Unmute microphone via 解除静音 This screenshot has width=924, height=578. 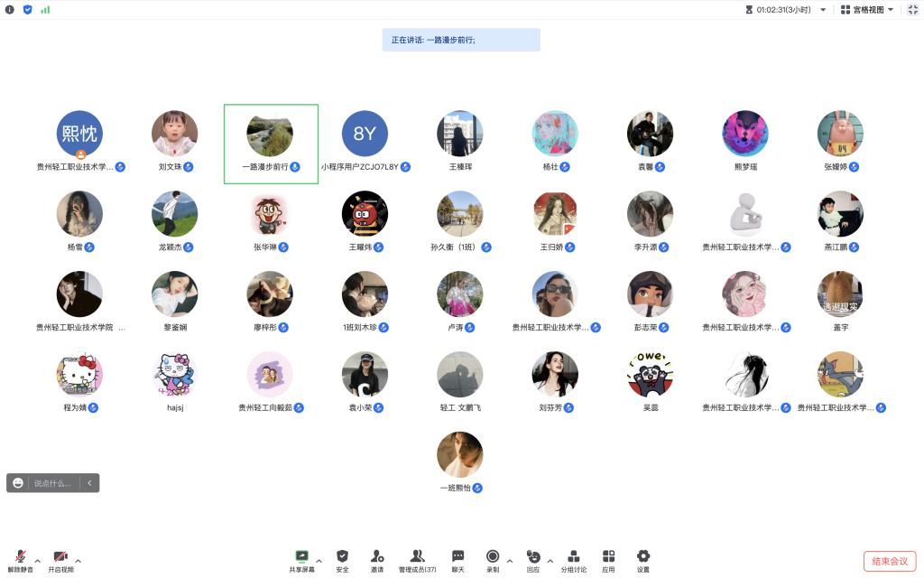pos(20,560)
